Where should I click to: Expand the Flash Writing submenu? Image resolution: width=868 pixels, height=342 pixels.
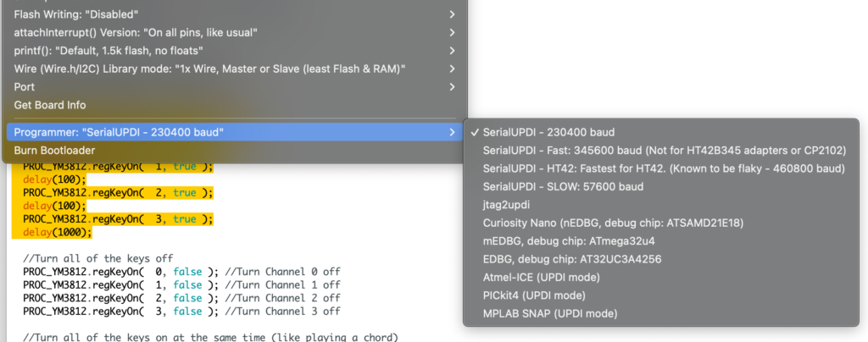[235, 14]
